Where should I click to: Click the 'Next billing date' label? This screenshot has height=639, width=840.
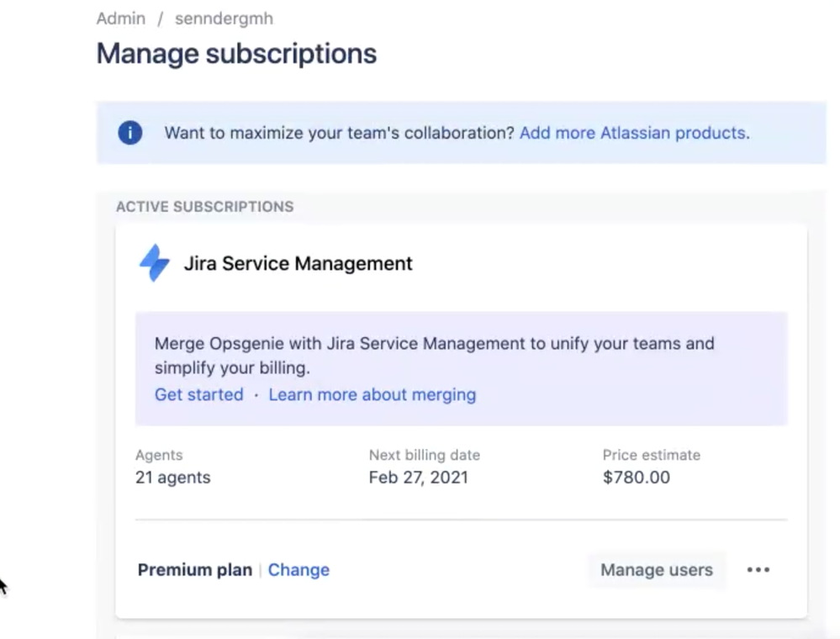click(x=425, y=455)
